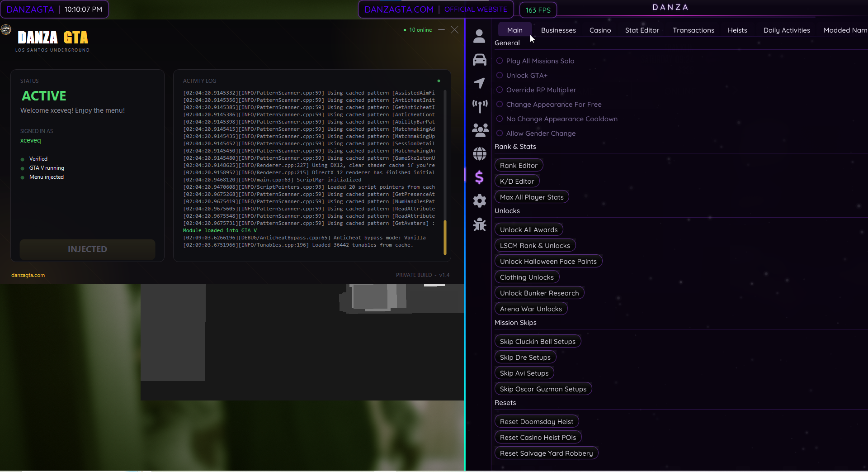
Task: Click the 'GTA V running' status line
Action: (42, 168)
